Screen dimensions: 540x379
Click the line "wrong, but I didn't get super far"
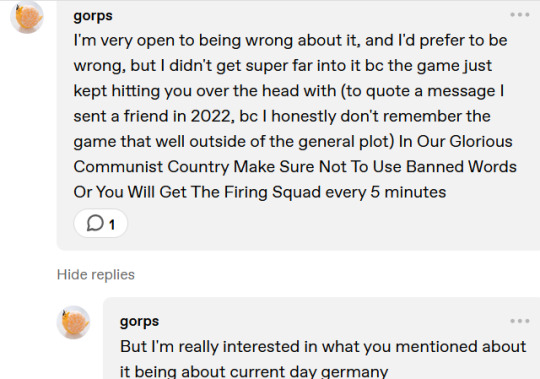tap(283, 65)
